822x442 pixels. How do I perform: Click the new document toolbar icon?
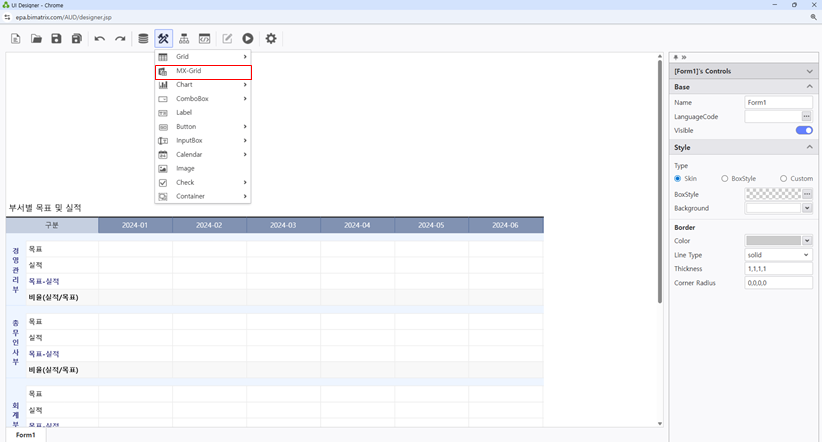coord(16,38)
